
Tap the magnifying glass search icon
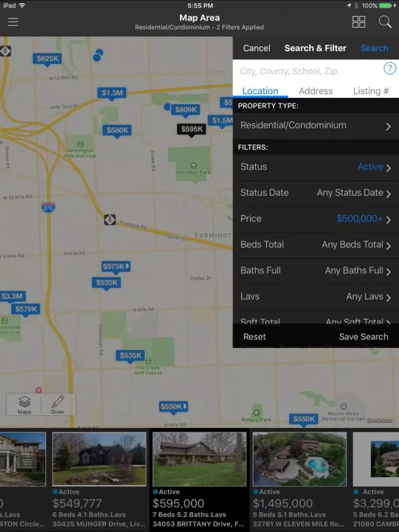click(x=385, y=22)
